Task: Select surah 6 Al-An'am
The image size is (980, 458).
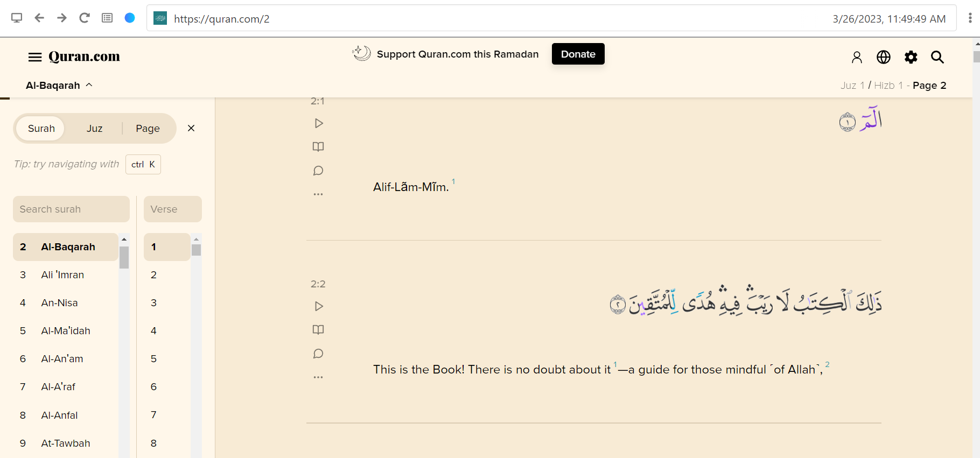Action: (x=65, y=358)
